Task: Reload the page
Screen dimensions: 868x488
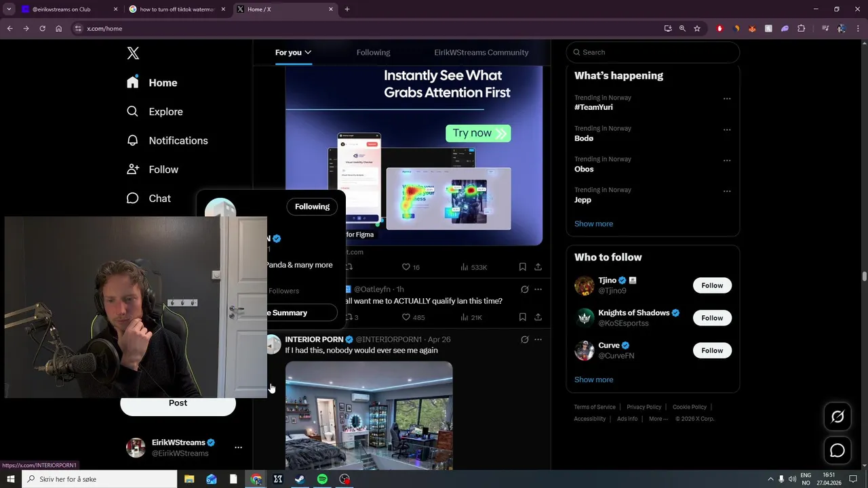Action: pos(42,28)
